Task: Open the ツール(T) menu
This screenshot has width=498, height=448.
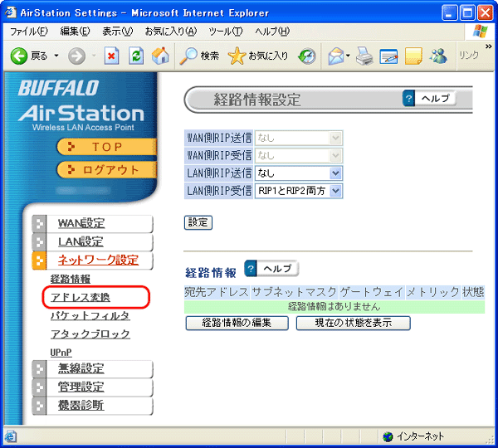Action: 226,31
